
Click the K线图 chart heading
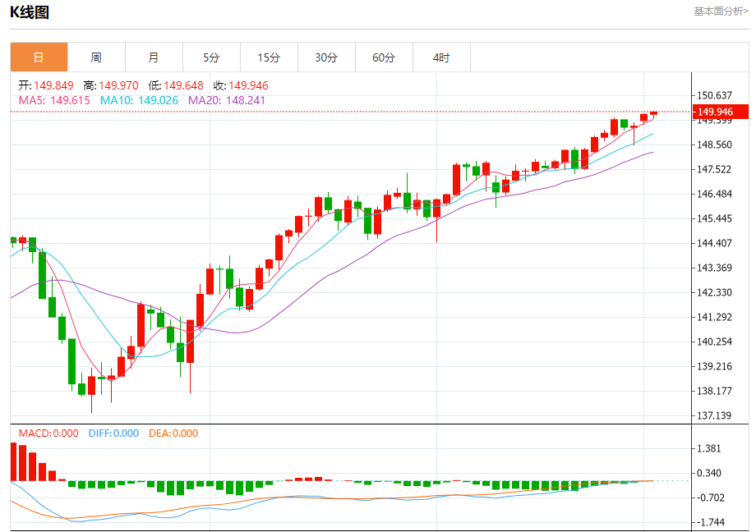[x=30, y=12]
